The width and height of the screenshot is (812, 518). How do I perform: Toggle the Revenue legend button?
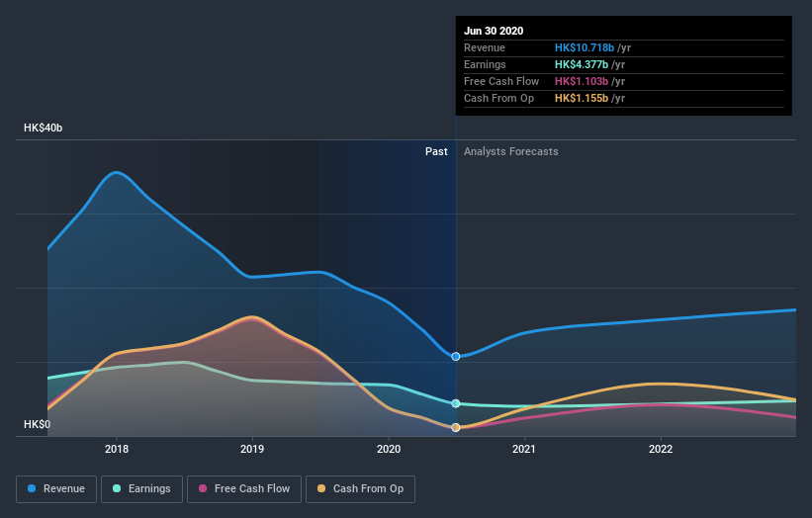[x=56, y=489]
